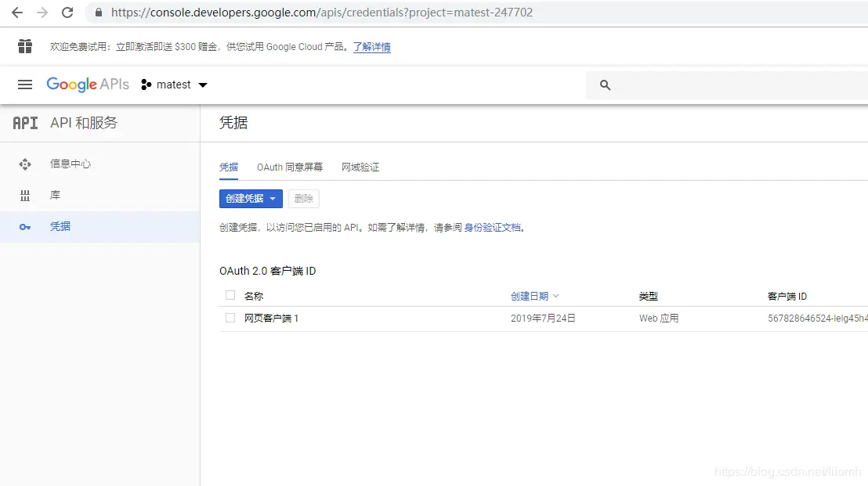Open the hamburger navigation menu
Viewport: 868px width, 486px height.
point(25,85)
